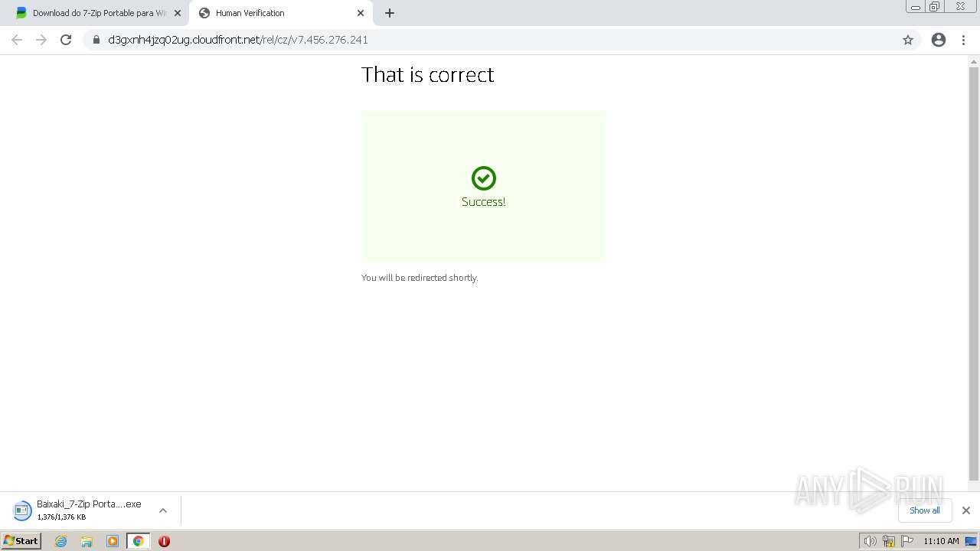The width and height of the screenshot is (980, 551).
Task: Minimize the Chrome window
Action: (915, 7)
